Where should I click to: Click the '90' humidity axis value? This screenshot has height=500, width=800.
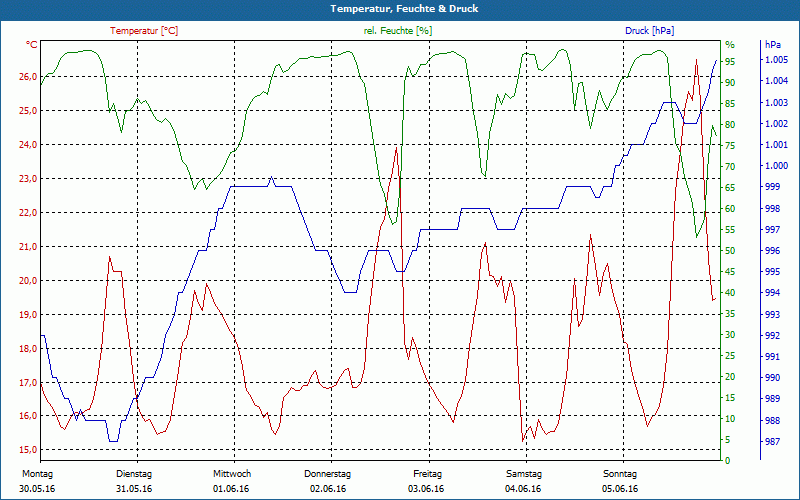click(x=730, y=83)
